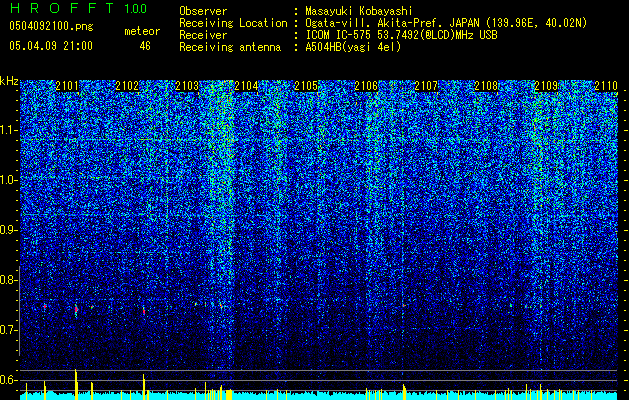The height and width of the screenshot is (400, 629).
Task: Click the "meteor" count label
Action: tap(142, 31)
